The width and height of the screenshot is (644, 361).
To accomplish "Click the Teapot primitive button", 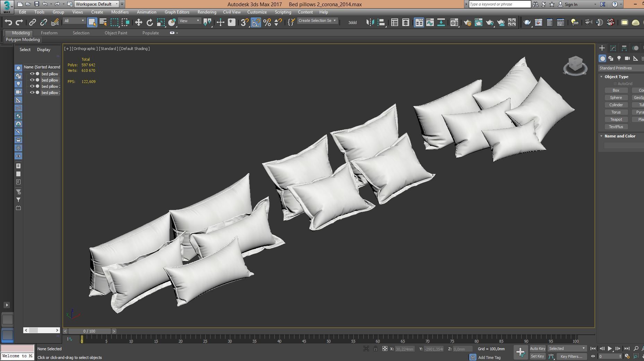I will [616, 119].
